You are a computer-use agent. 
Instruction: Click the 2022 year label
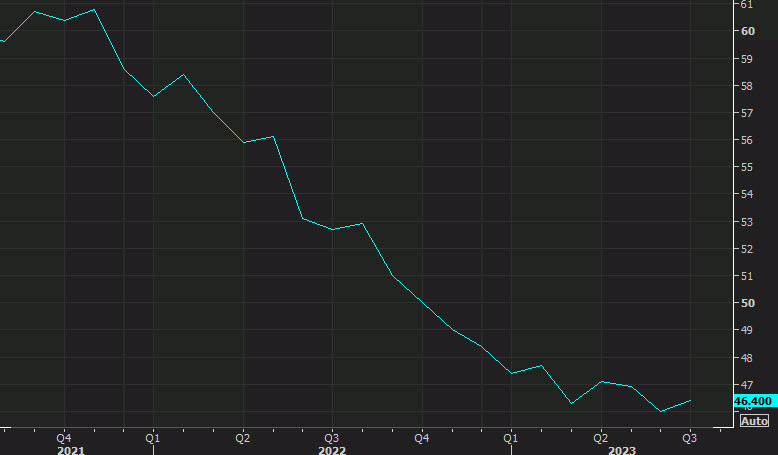332,451
